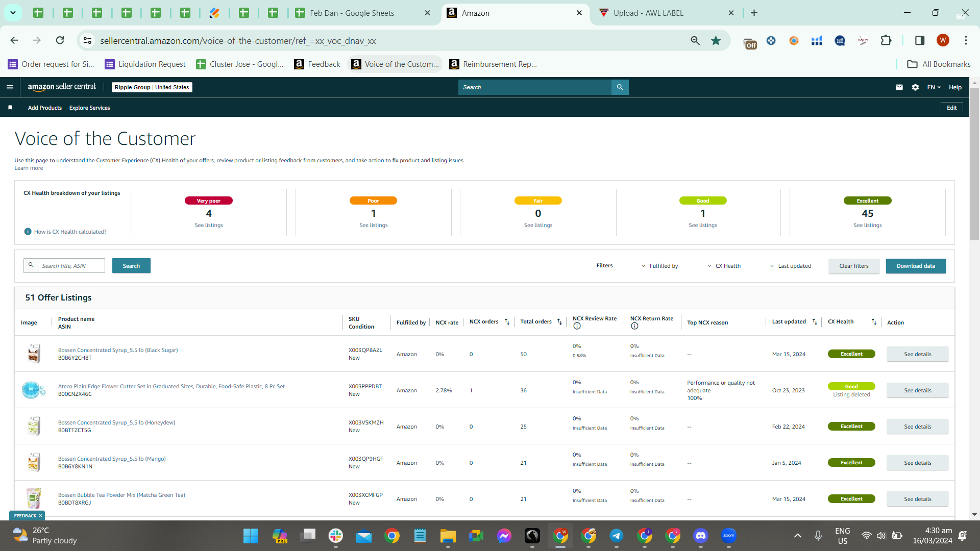Open Chrome side panel icon
Screen dimensions: 980x551
pyautogui.click(x=920, y=40)
